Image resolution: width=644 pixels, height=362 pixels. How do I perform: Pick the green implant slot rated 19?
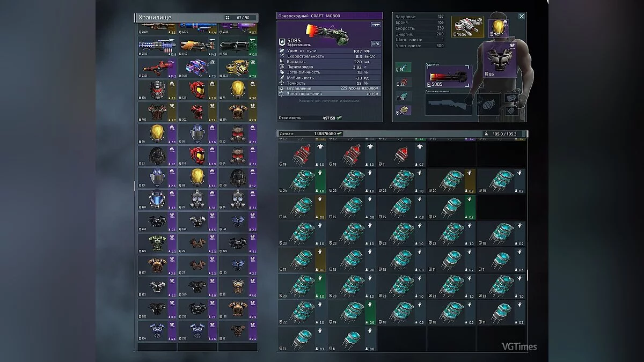[404, 68]
